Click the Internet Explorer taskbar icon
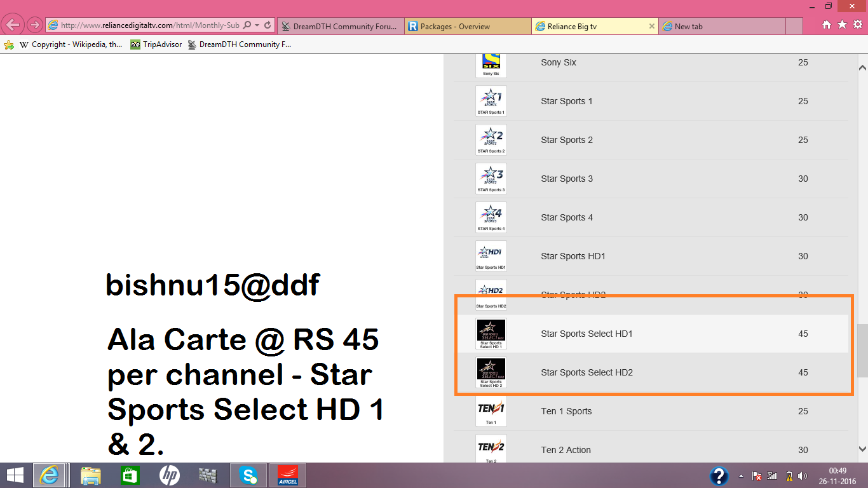This screenshot has height=488, width=868. pos(50,475)
